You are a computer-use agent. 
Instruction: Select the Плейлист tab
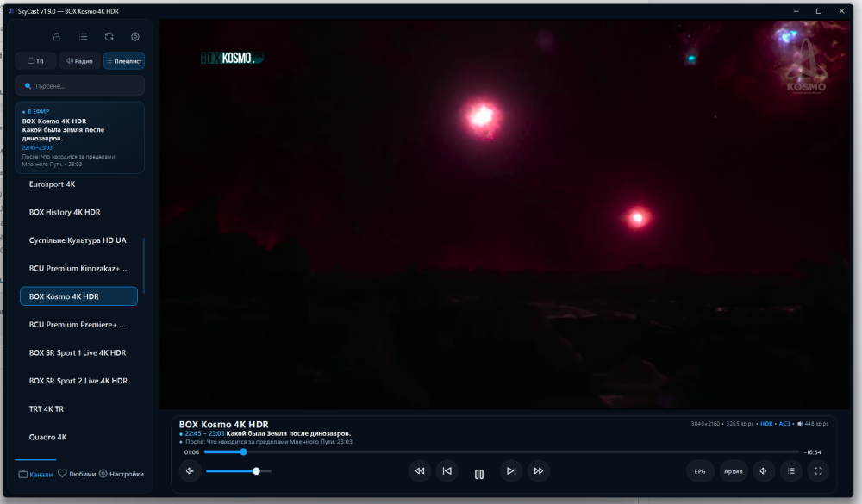[124, 61]
